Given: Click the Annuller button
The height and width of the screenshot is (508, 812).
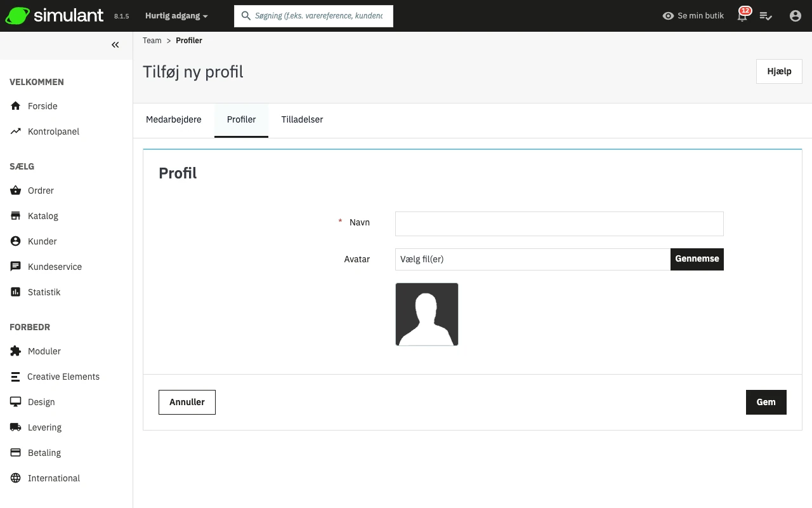Looking at the screenshot, I should pos(187,402).
